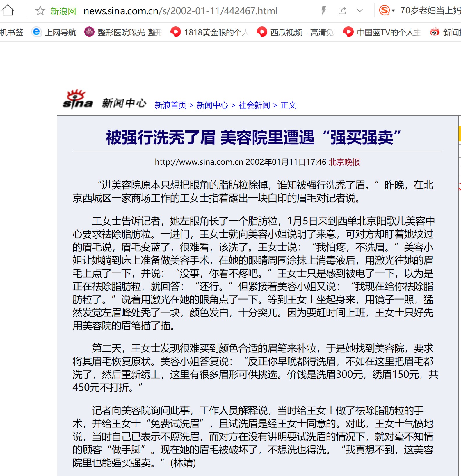Bookmark this page with the star icon
The width and height of the screenshot is (461, 476).
(x=40, y=11)
